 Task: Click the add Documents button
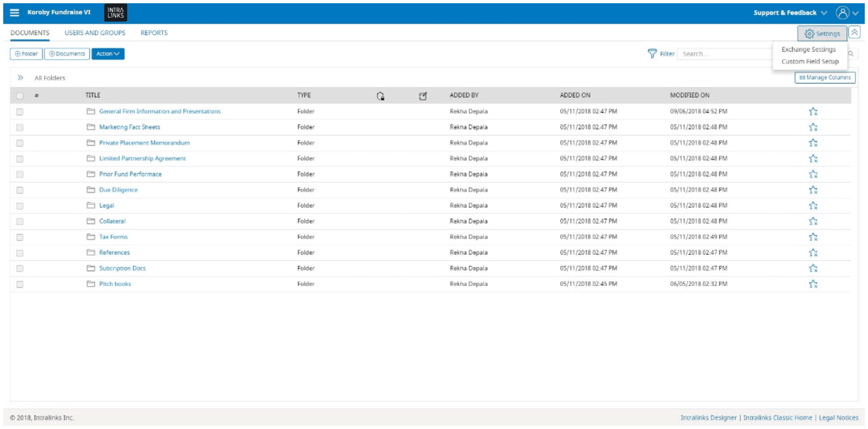(x=67, y=54)
